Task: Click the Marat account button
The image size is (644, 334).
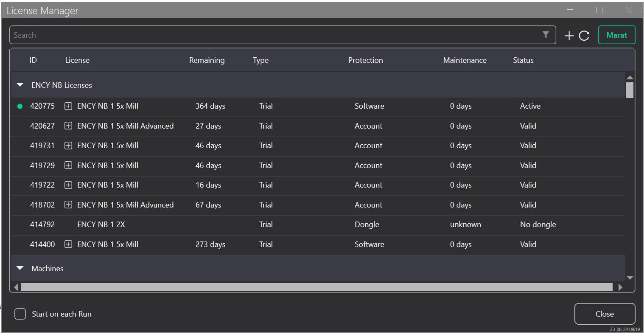Action: (x=616, y=35)
